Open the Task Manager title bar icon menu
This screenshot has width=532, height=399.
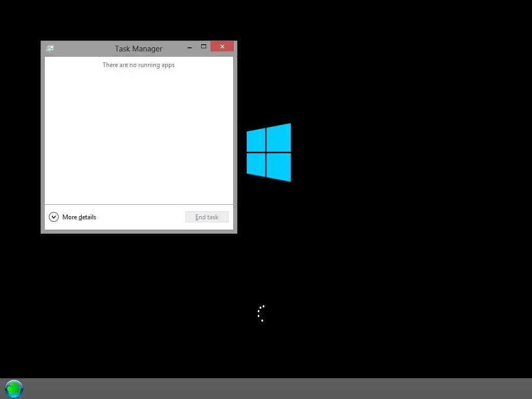[50, 48]
